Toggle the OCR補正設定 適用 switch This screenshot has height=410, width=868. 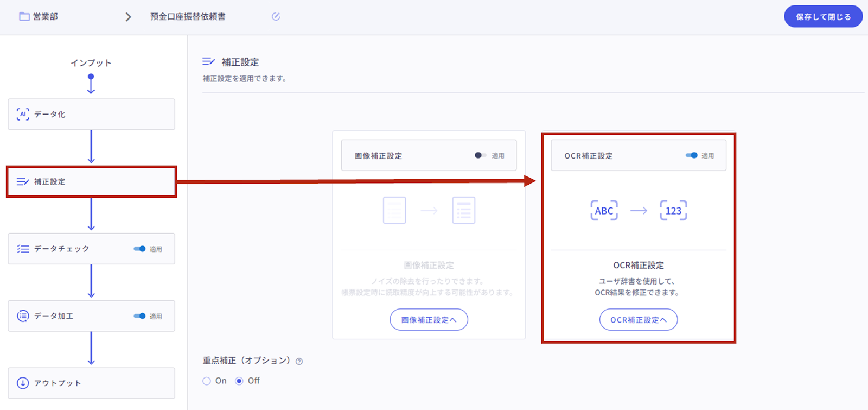click(x=692, y=155)
